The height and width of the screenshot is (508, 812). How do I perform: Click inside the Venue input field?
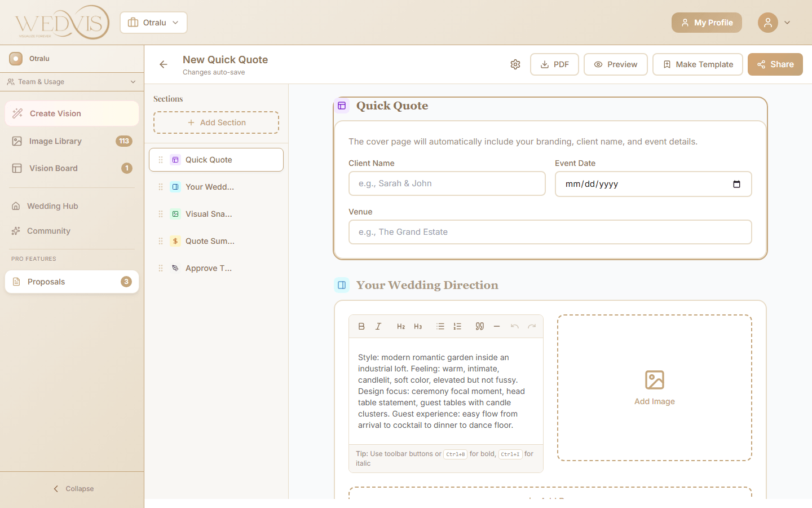click(550, 231)
